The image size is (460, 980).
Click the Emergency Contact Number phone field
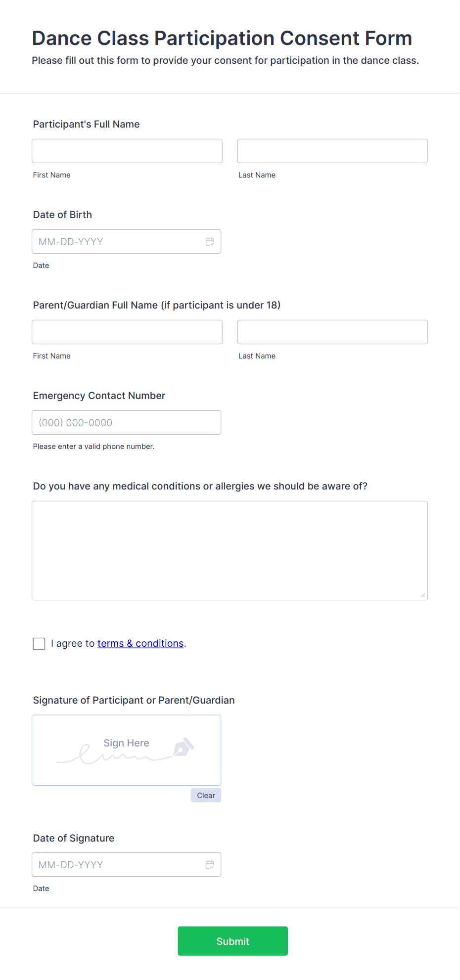[x=127, y=422]
